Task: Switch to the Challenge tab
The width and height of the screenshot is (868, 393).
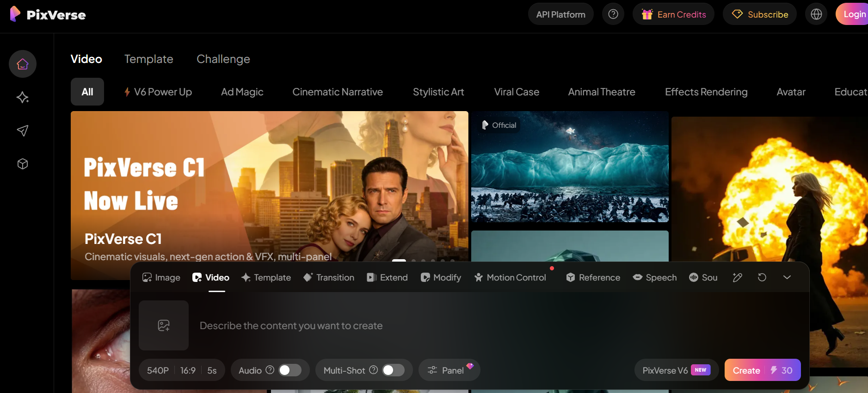Action: point(223,59)
